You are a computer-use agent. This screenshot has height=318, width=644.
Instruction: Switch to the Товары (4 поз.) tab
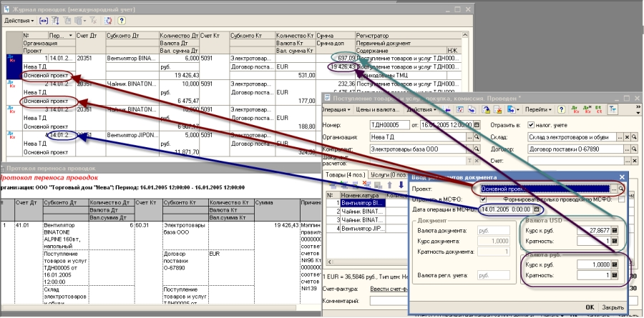tap(344, 174)
